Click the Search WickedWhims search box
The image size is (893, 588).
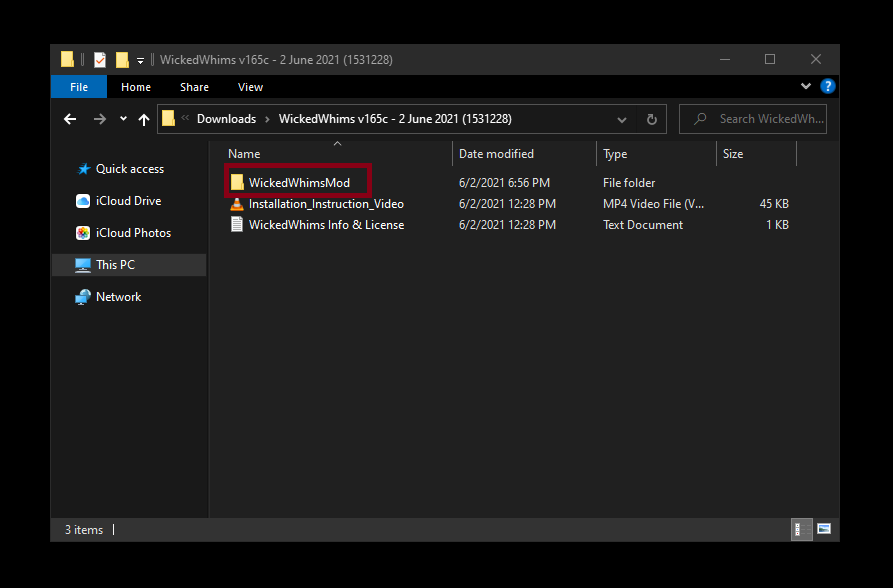[x=753, y=119]
